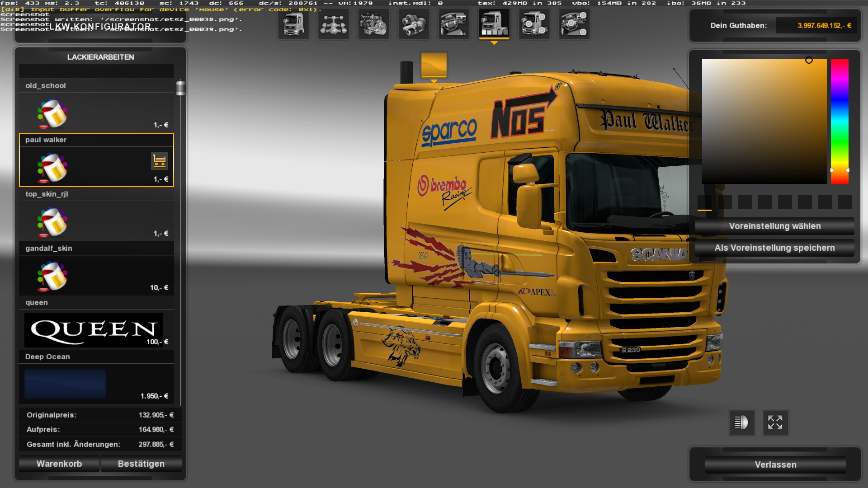Image resolution: width=868 pixels, height=488 pixels.
Task: Open the engine selection category
Action: point(374,24)
